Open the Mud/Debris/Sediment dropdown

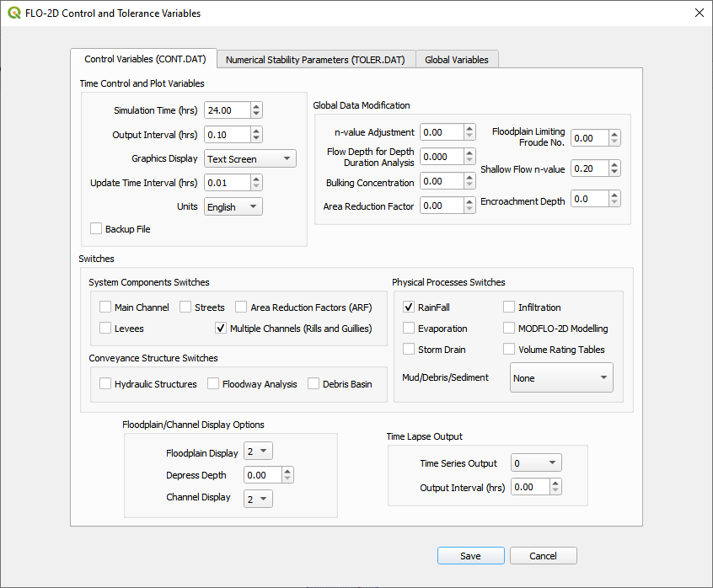(561, 378)
